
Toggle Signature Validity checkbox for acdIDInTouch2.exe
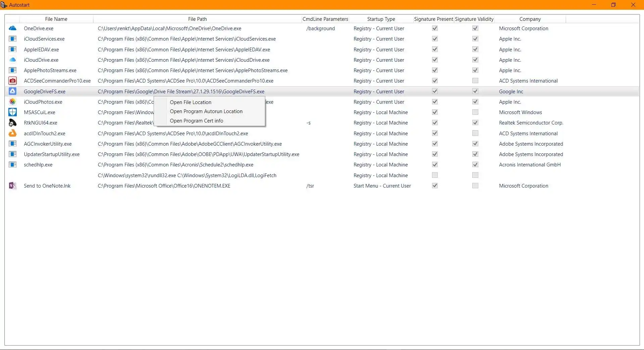475,133
